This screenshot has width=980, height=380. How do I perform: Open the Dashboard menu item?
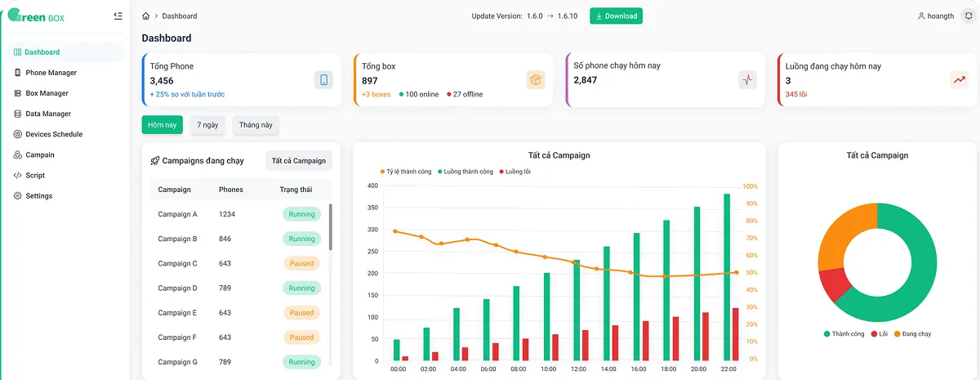(x=64, y=52)
